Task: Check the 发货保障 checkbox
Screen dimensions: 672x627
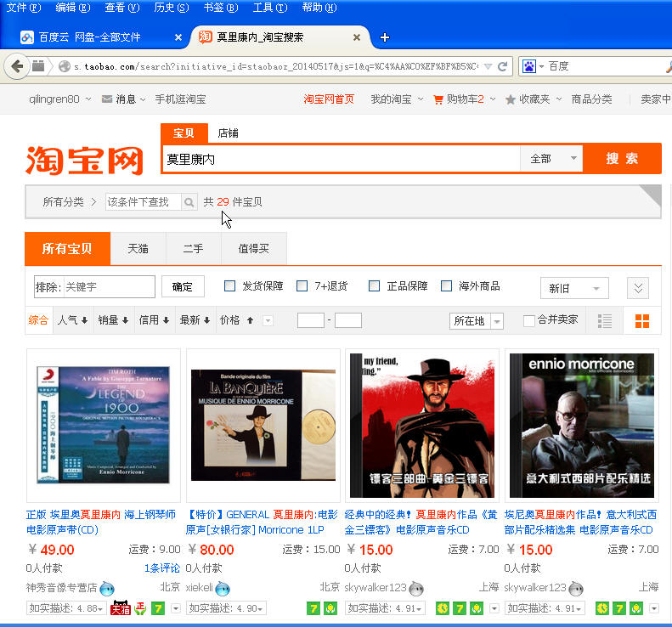Action: [x=229, y=285]
